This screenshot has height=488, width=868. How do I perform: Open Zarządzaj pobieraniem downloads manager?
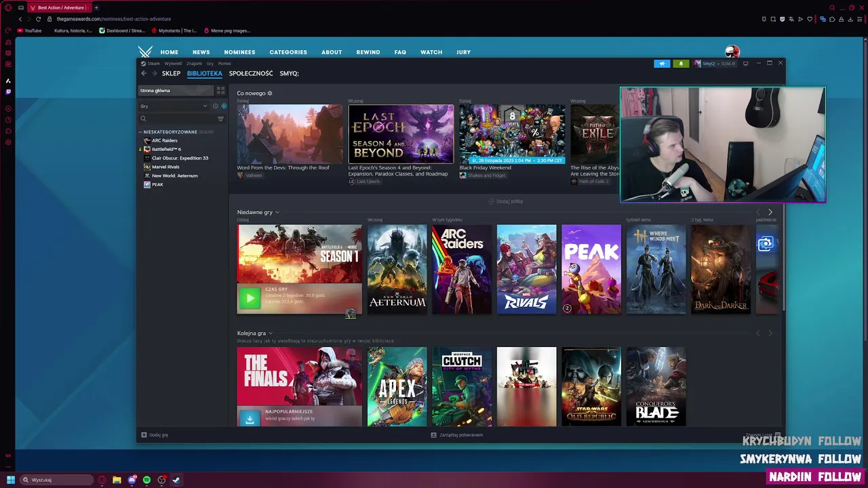457,435
